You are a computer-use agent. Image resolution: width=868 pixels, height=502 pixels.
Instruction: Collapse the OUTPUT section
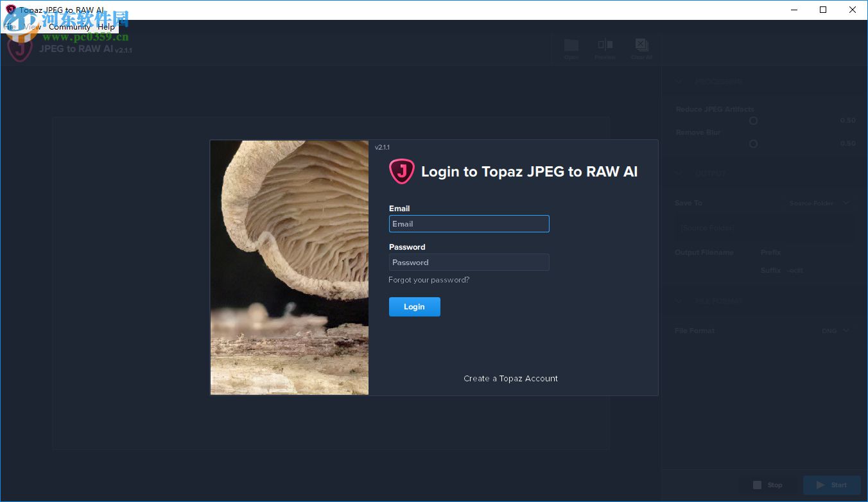pyautogui.click(x=679, y=173)
